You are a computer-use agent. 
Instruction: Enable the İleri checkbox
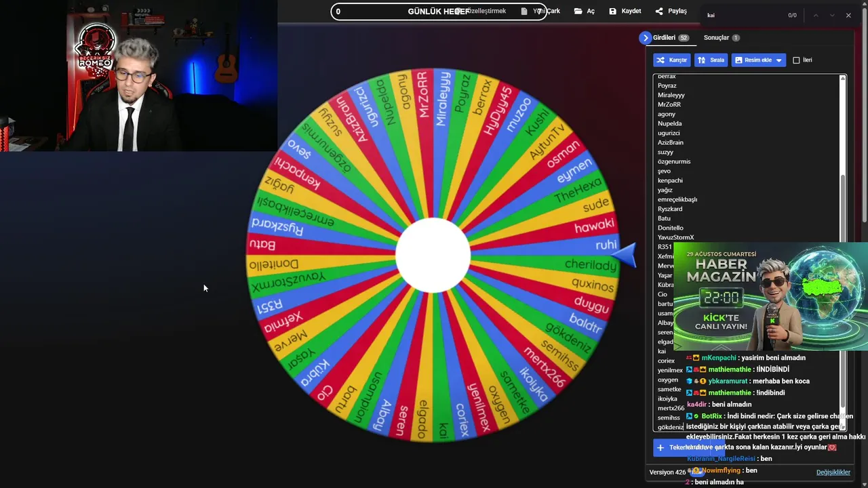tap(796, 60)
